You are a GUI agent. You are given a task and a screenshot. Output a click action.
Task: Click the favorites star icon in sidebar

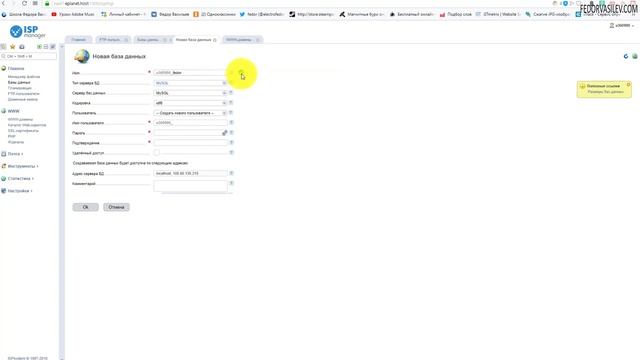(x=13, y=47)
